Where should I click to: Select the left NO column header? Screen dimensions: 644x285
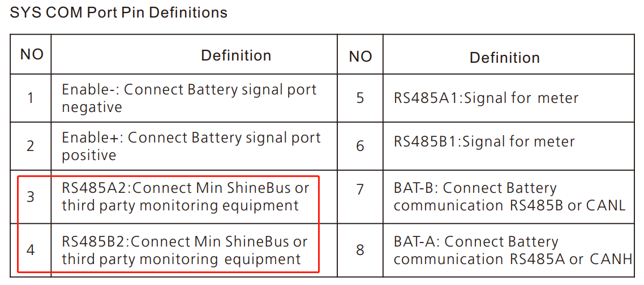(x=32, y=54)
